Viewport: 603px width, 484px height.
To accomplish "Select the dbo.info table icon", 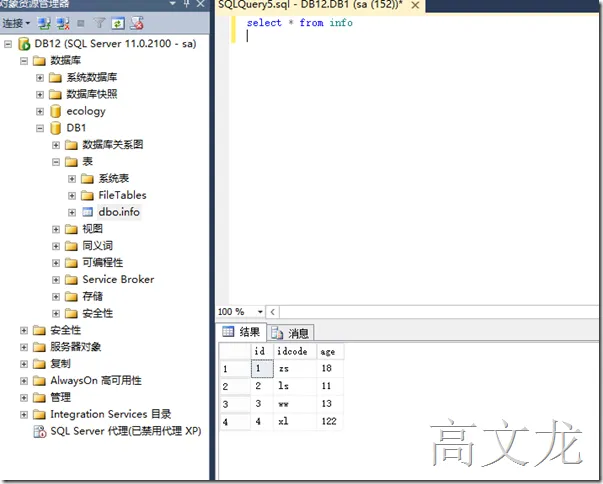I will (88, 212).
